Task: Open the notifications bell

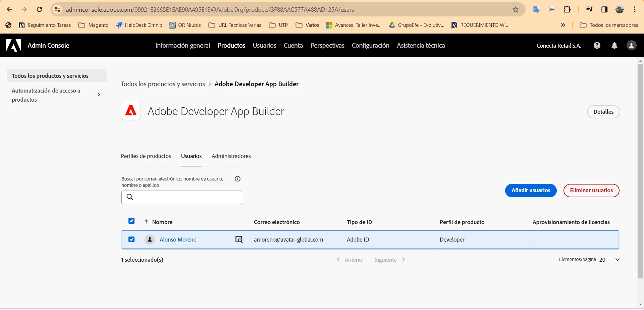Action: point(614,45)
